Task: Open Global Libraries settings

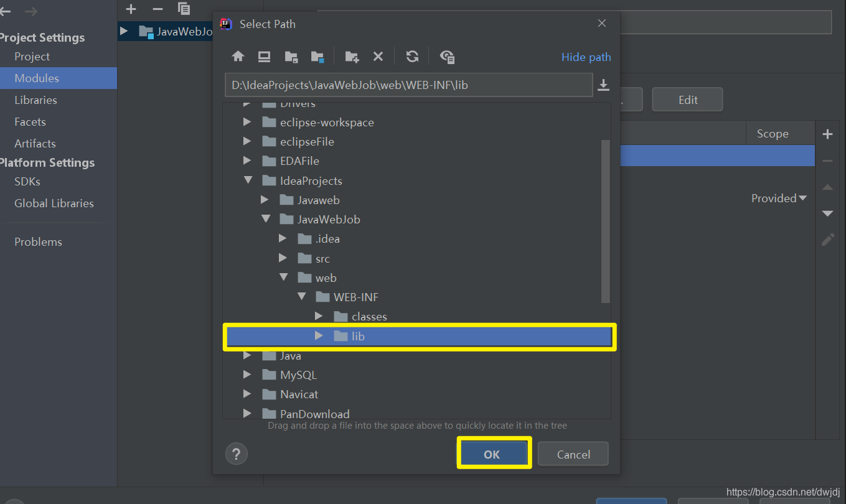Action: click(54, 203)
